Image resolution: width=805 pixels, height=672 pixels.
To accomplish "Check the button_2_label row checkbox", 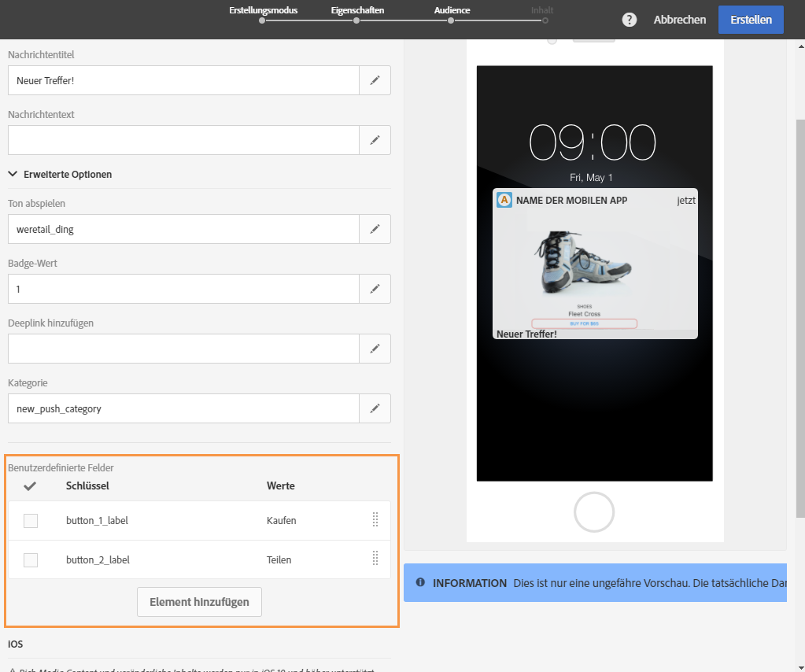I will point(31,560).
